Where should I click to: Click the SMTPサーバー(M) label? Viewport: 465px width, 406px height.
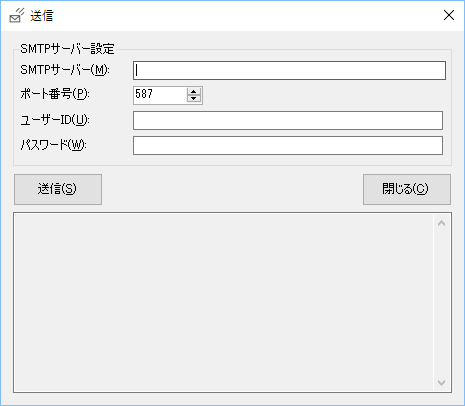tap(65, 70)
